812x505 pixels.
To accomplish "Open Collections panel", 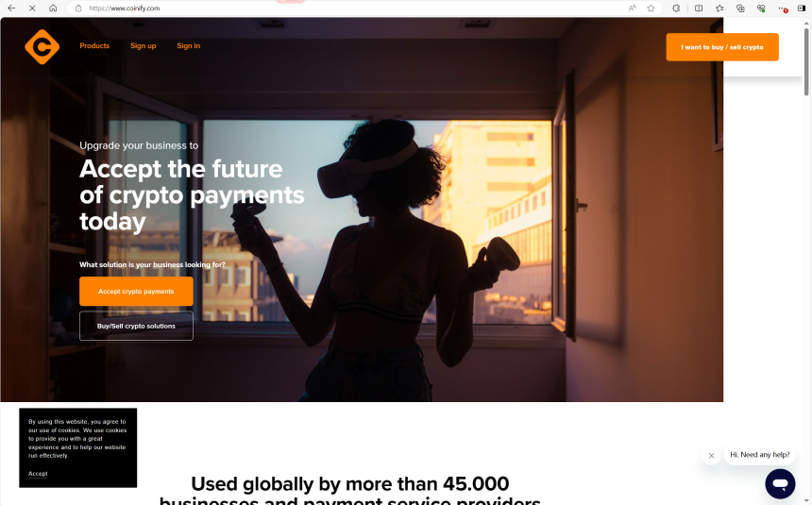I will (740, 8).
